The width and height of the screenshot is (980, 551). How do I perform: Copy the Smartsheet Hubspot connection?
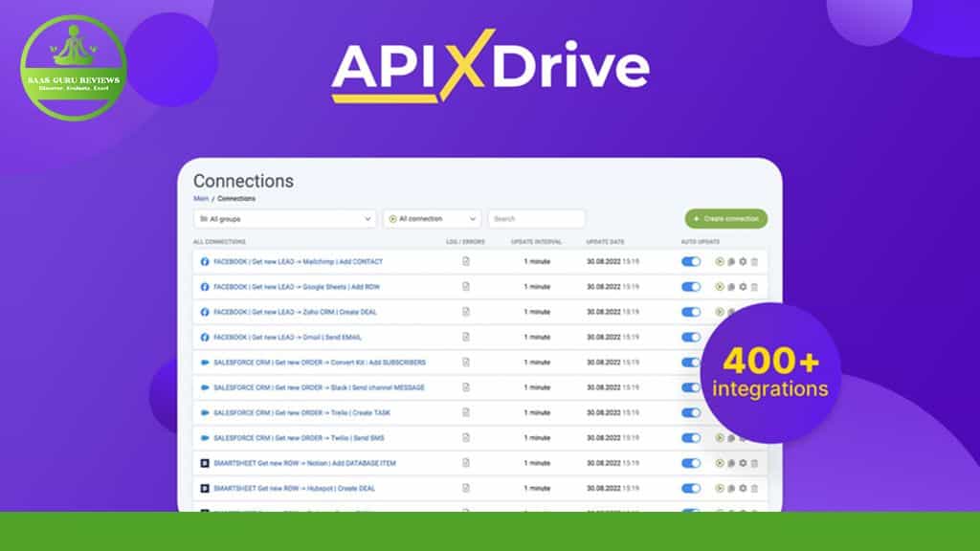[731, 489]
